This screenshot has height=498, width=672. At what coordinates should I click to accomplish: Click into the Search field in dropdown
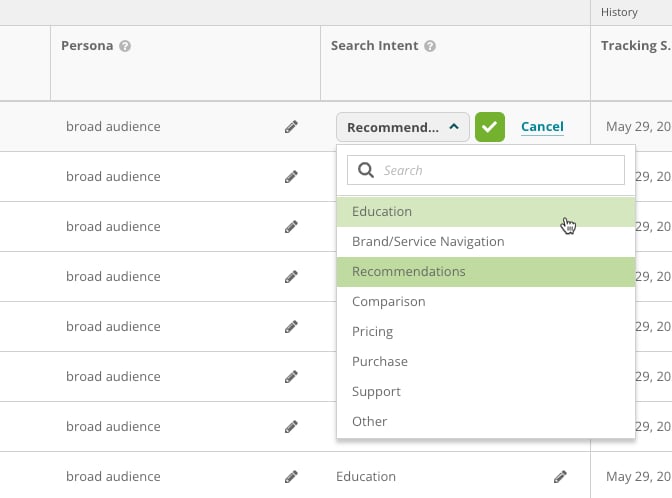[x=486, y=170]
